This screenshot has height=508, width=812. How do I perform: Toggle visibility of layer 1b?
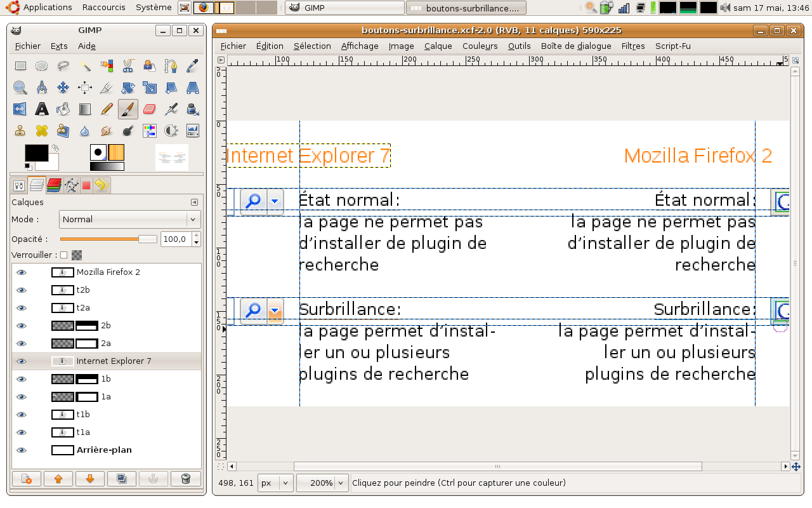[22, 378]
